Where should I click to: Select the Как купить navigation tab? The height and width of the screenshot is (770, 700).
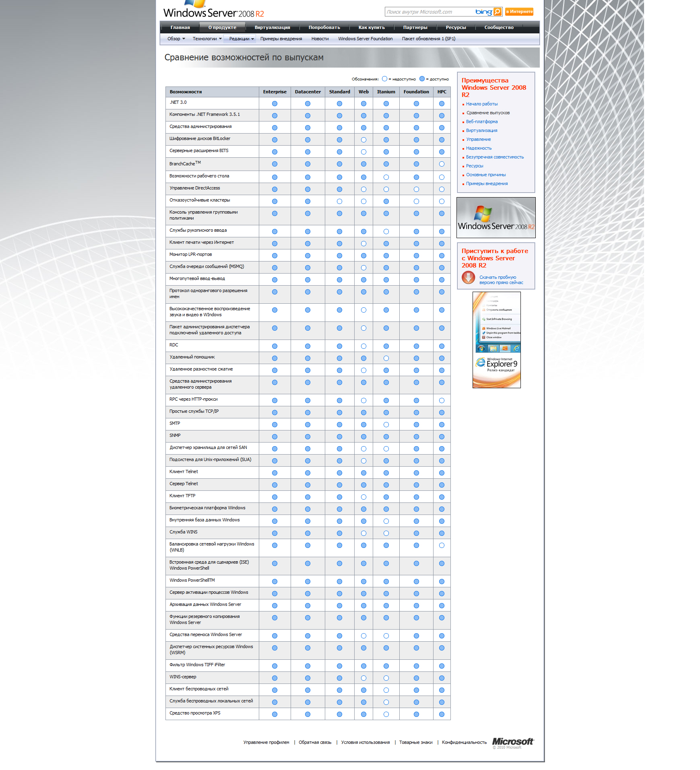click(x=372, y=27)
